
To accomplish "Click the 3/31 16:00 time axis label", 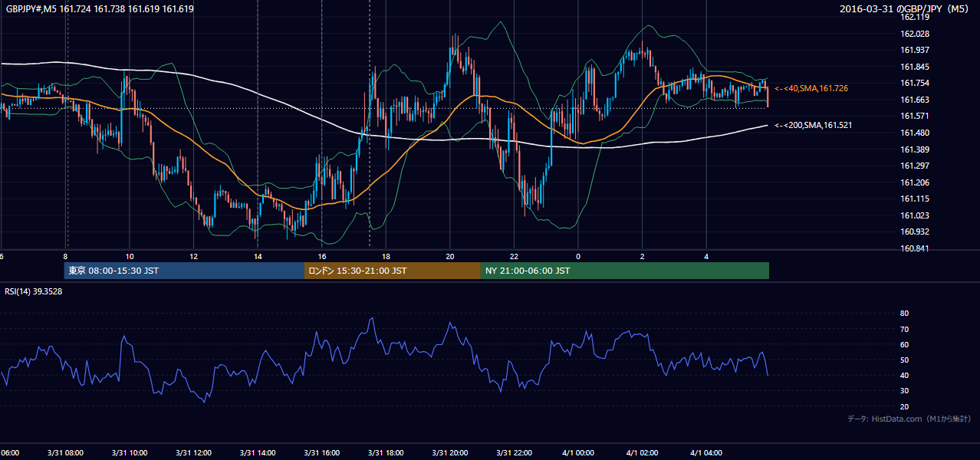I will 321,453.
